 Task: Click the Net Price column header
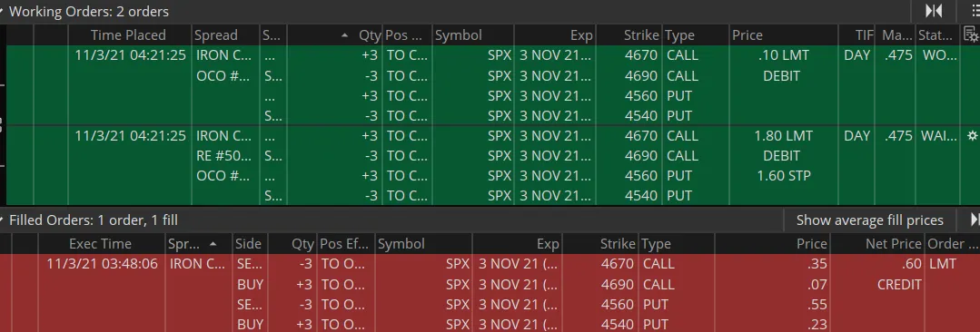tap(893, 243)
